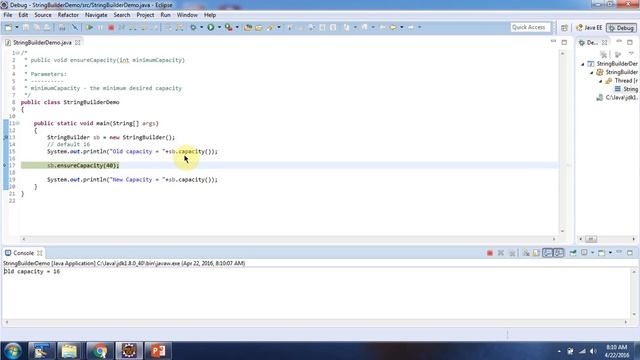640x360 pixels.
Task: Click Open Console icon
Action: click(x=601, y=253)
